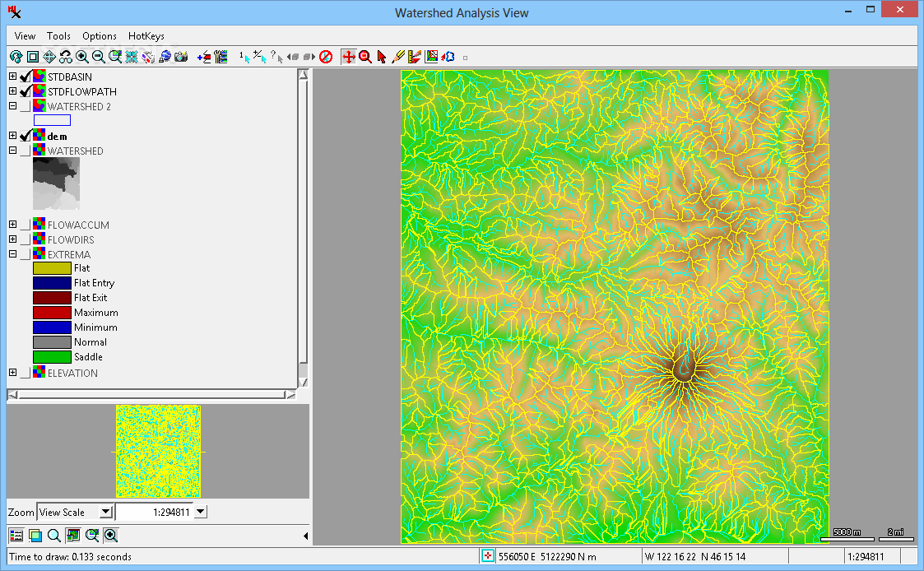Click the Full view square icon

(33, 57)
